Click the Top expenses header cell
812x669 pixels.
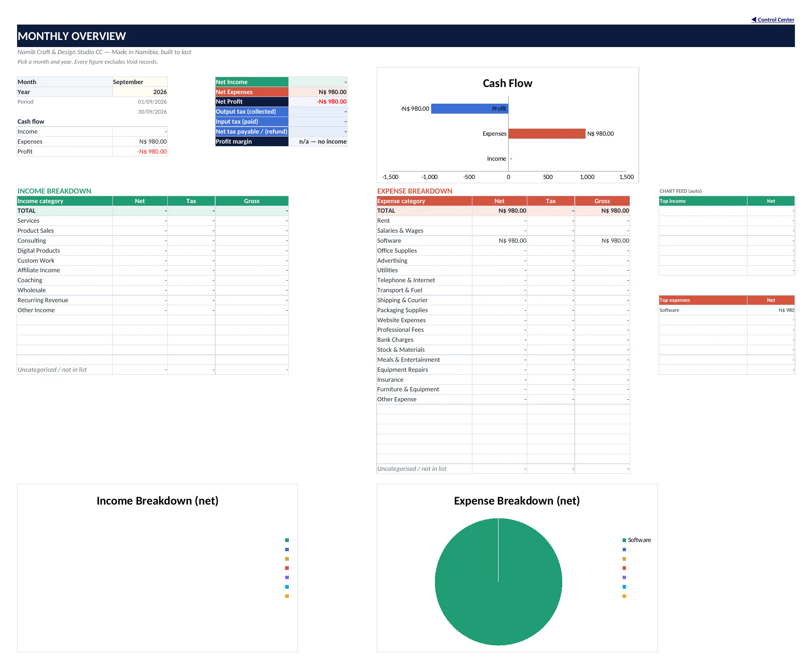pyautogui.click(x=703, y=300)
